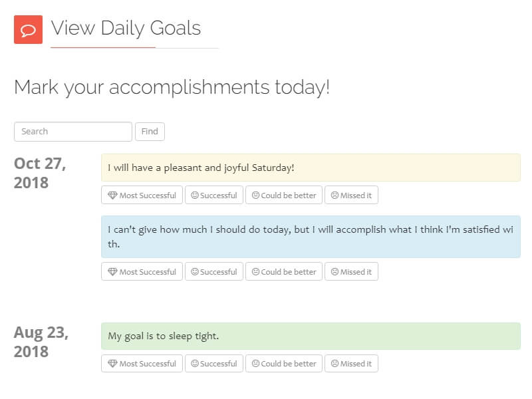Image resolution: width=532 pixels, height=399 pixels.
Task: Click the Search input field
Action: pyautogui.click(x=73, y=132)
